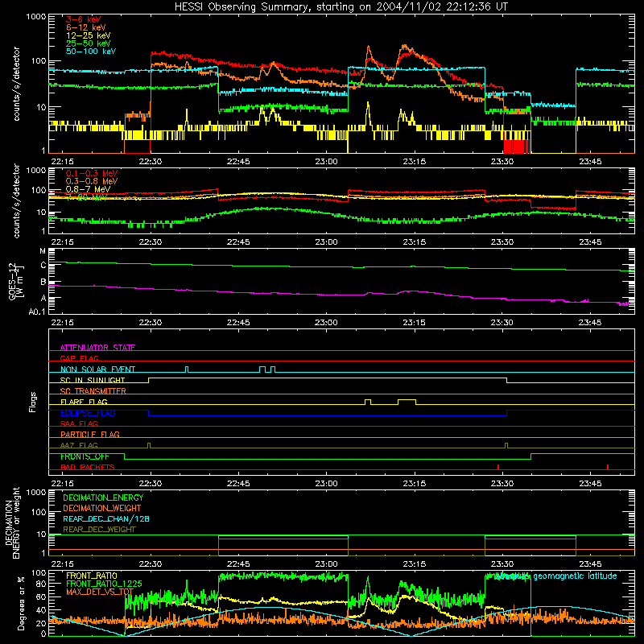Select the orange 0.3-0.8 MeV legend label
The width and height of the screenshot is (644, 644).
92,181
